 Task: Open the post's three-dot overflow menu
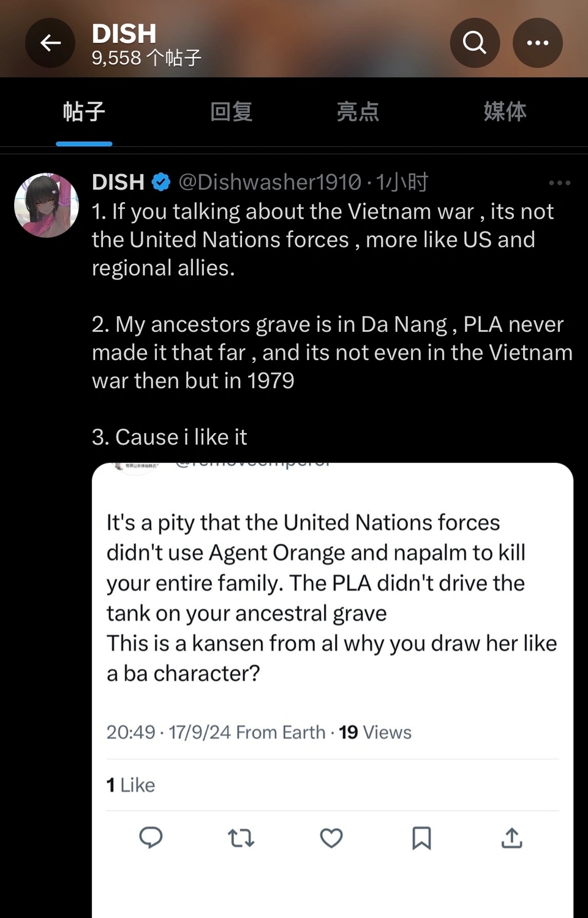[x=559, y=182]
